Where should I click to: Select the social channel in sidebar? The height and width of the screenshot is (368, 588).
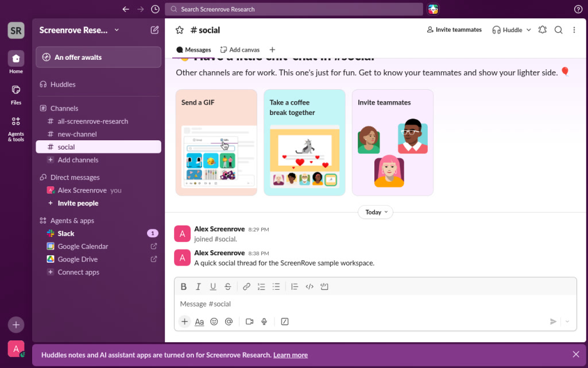[x=99, y=147]
